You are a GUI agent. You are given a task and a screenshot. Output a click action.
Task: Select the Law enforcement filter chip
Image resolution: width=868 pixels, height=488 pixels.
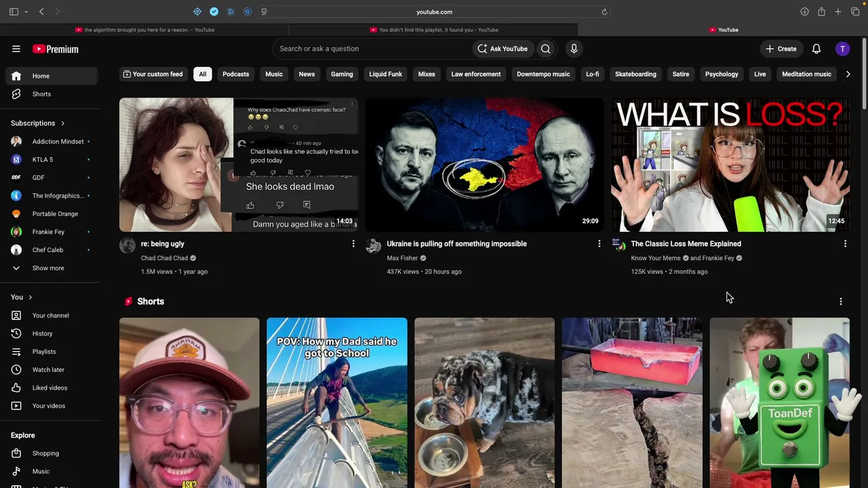coord(476,74)
